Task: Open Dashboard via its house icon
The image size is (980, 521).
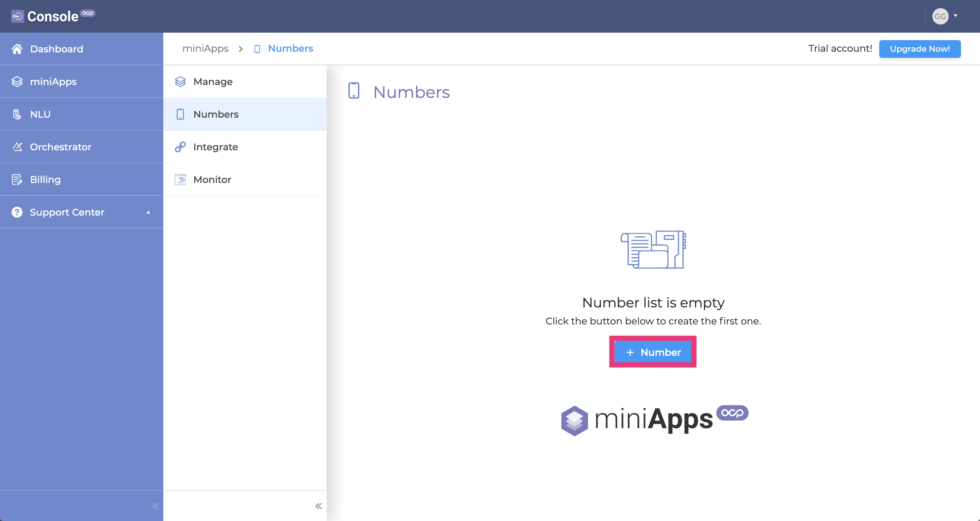Action: coord(17,49)
